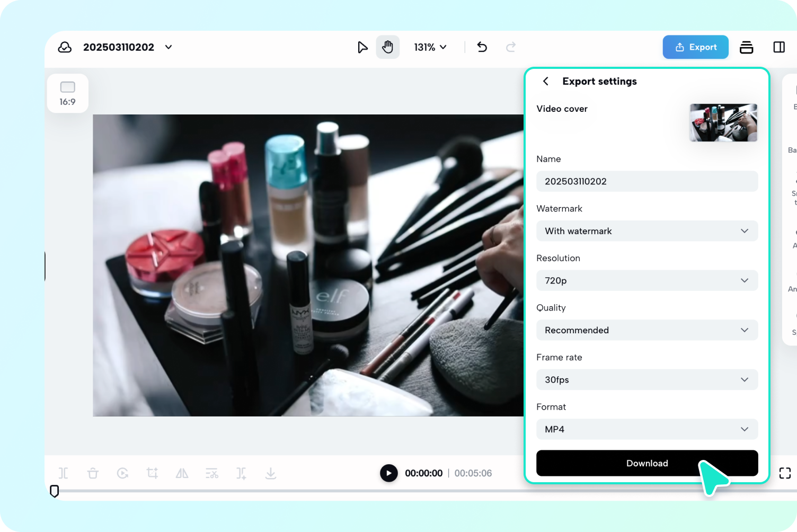
Task: Enter fullscreen preview mode
Action: 785,473
